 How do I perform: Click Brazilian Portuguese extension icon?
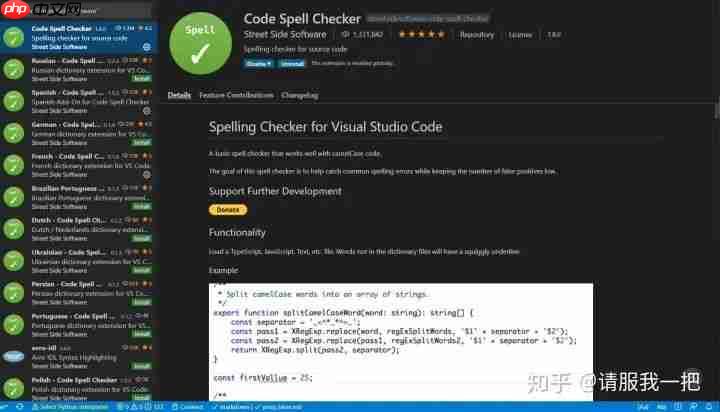click(14, 197)
